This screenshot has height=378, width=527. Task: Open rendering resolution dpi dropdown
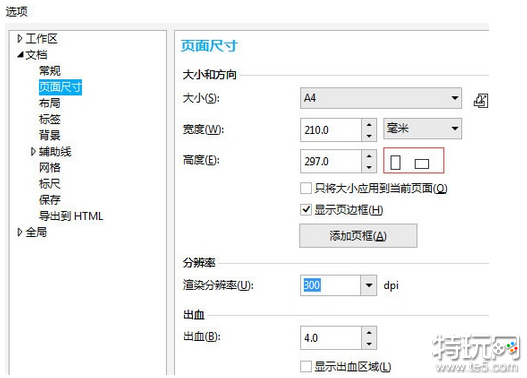[369, 285]
